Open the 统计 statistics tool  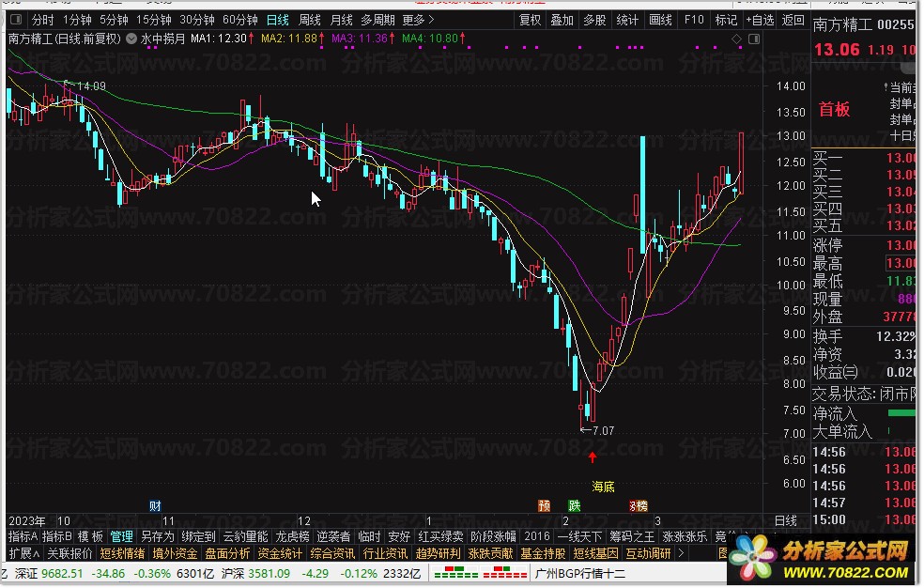627,20
